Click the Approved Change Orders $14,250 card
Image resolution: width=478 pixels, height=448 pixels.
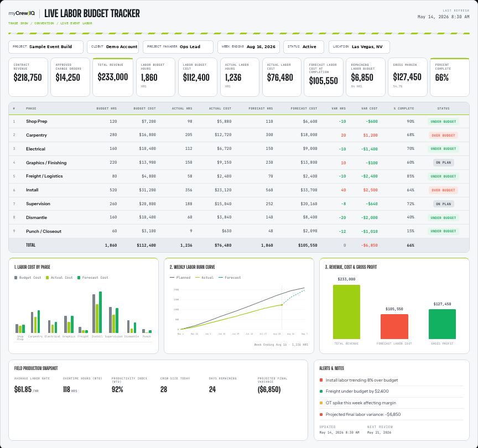[70, 77]
